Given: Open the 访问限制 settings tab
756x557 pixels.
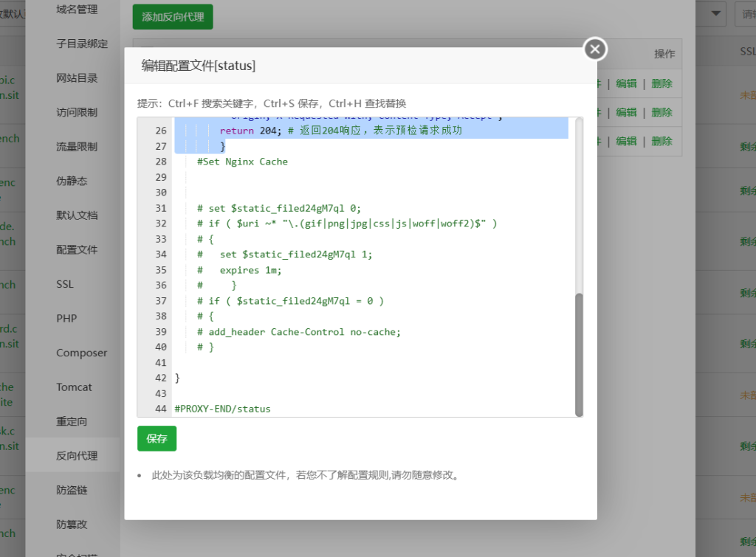Looking at the screenshot, I should click(77, 112).
